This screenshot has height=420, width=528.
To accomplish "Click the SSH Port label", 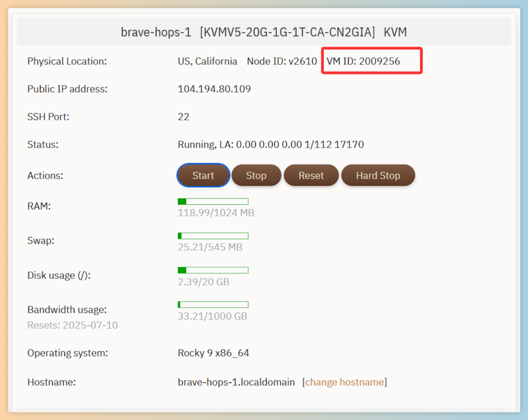I will [48, 117].
